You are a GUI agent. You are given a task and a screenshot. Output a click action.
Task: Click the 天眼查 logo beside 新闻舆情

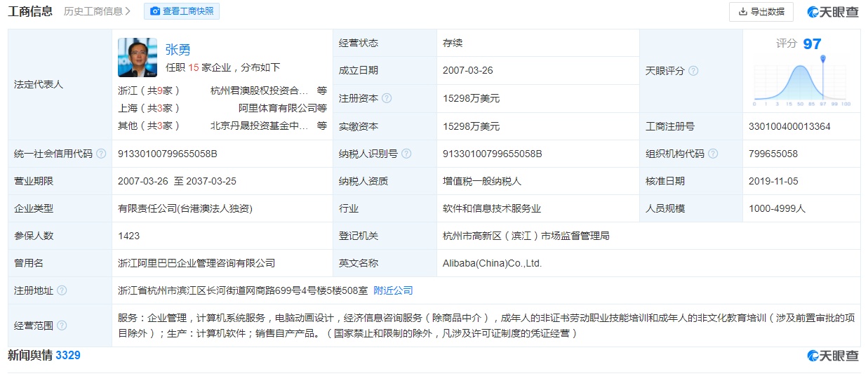[x=833, y=356]
